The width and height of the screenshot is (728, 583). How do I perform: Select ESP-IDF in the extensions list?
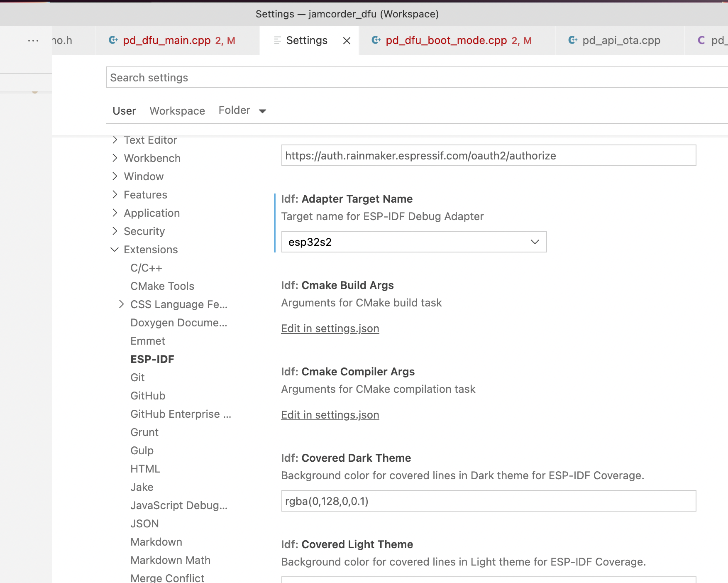pyautogui.click(x=152, y=359)
